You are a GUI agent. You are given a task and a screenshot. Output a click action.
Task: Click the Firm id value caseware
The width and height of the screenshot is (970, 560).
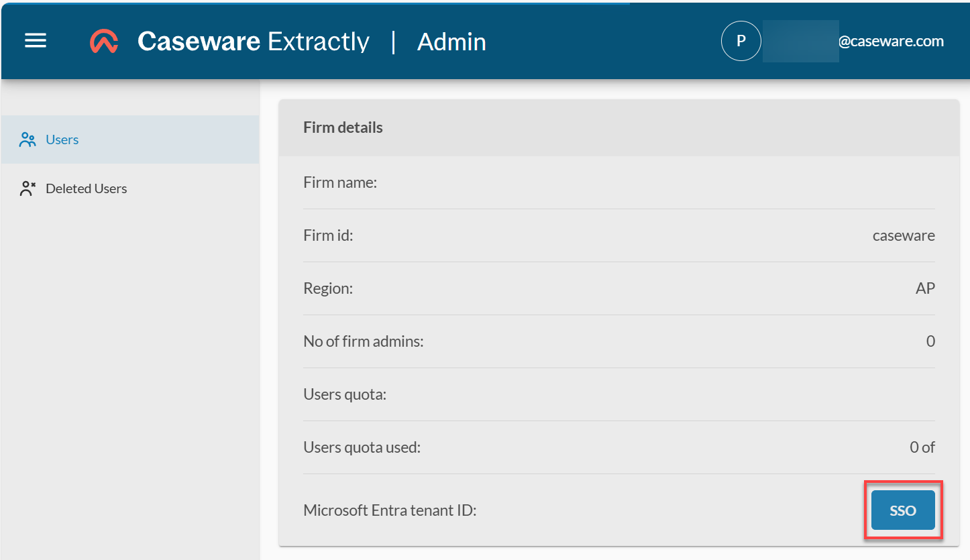[904, 235]
